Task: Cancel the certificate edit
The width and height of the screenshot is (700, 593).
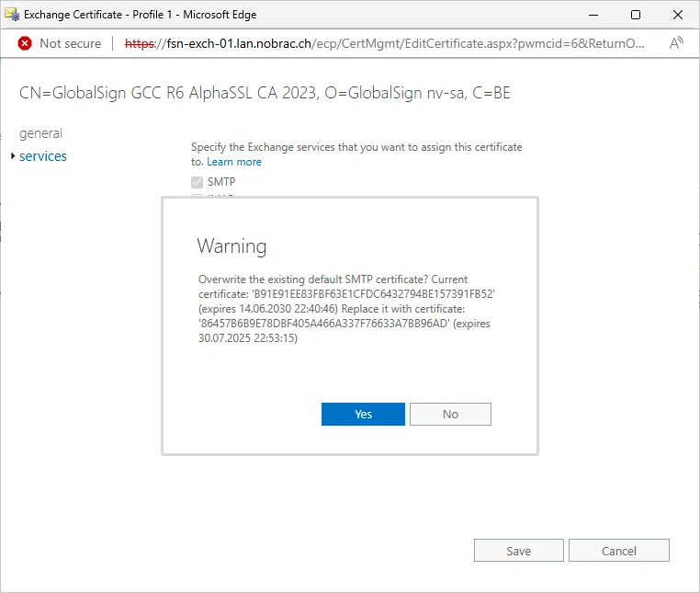Action: pos(619,551)
